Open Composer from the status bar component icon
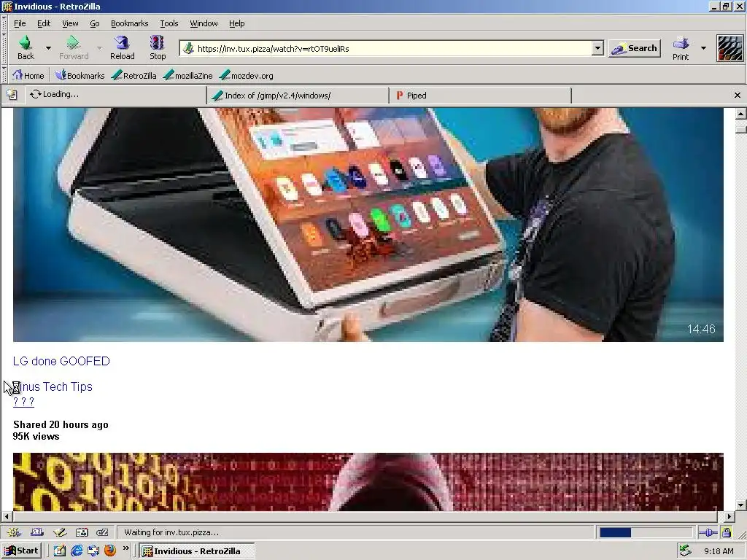 coord(60,532)
